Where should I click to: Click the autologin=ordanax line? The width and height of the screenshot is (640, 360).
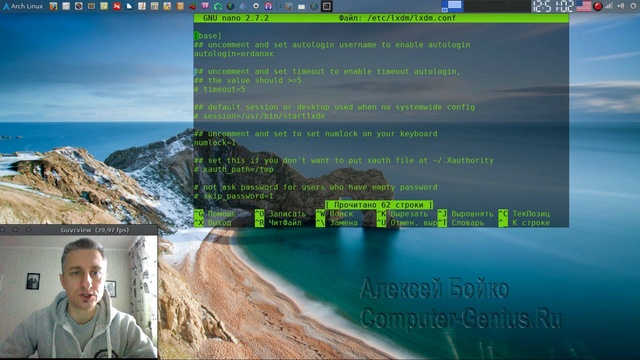coord(234,54)
